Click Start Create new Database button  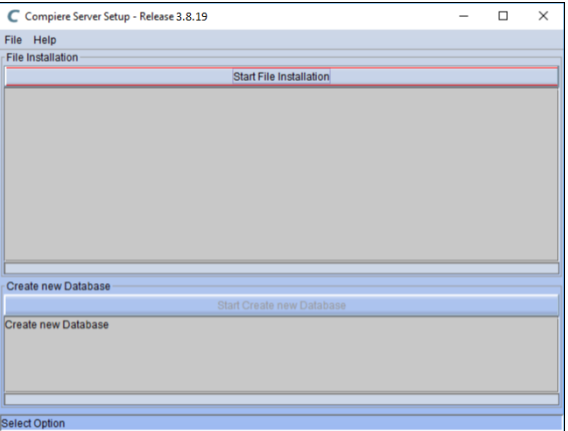click(x=281, y=305)
